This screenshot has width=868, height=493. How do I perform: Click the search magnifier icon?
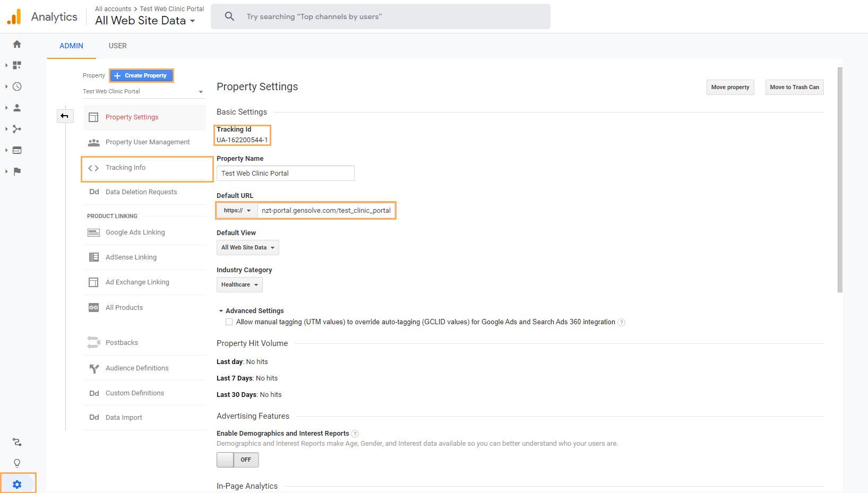229,16
